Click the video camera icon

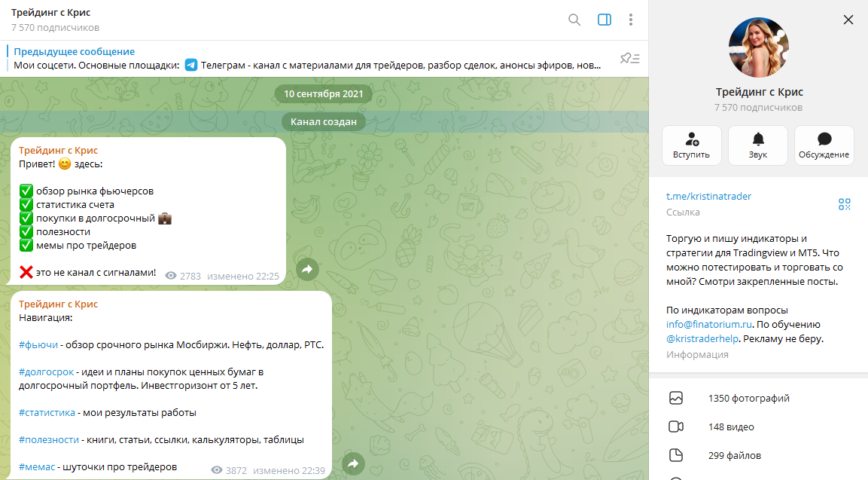676,426
